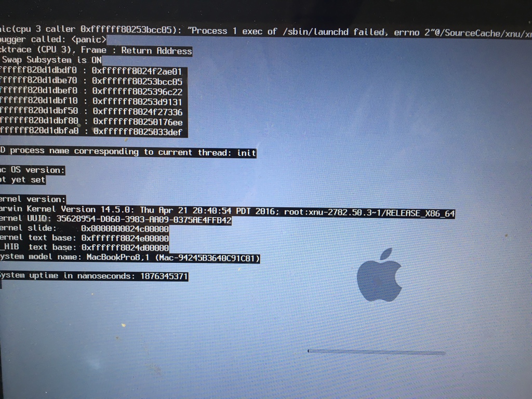Click return address 0xffffff8025396c22

point(137,91)
